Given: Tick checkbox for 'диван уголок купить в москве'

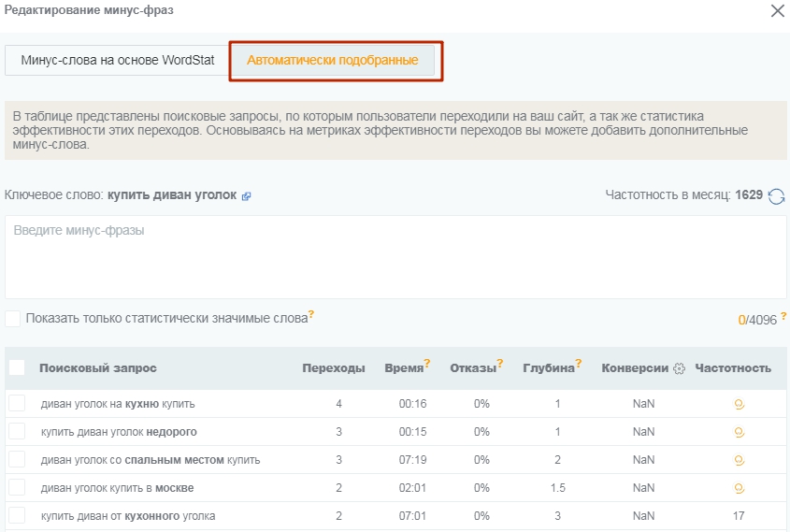Looking at the screenshot, I should click(17, 487).
